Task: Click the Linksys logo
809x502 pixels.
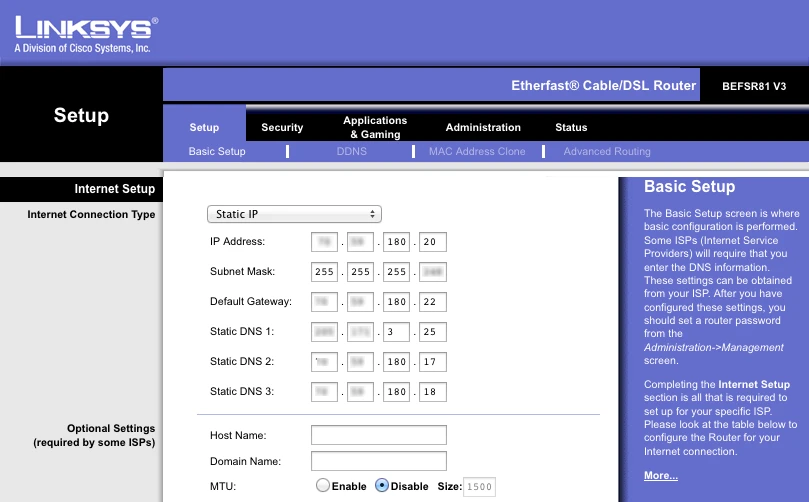Action: click(83, 33)
